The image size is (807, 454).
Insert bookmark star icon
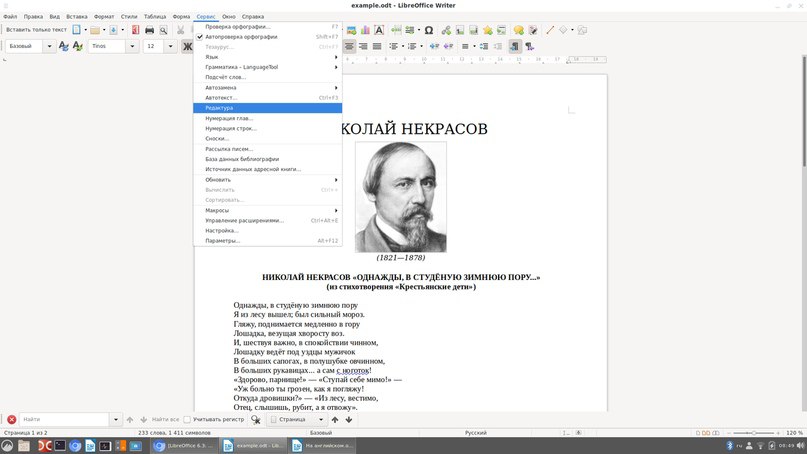click(x=487, y=30)
